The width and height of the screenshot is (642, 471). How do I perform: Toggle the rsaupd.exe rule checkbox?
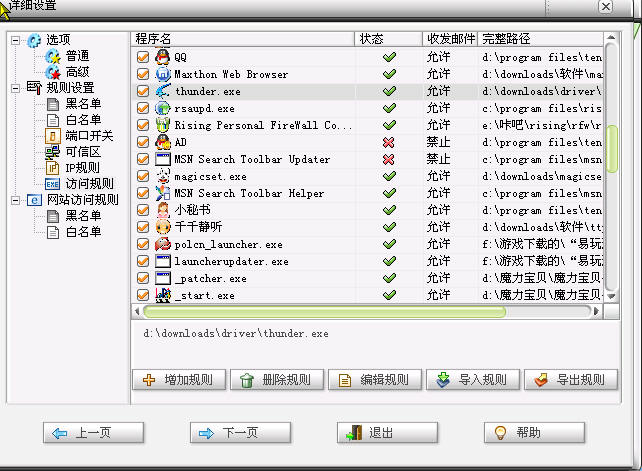coord(143,108)
